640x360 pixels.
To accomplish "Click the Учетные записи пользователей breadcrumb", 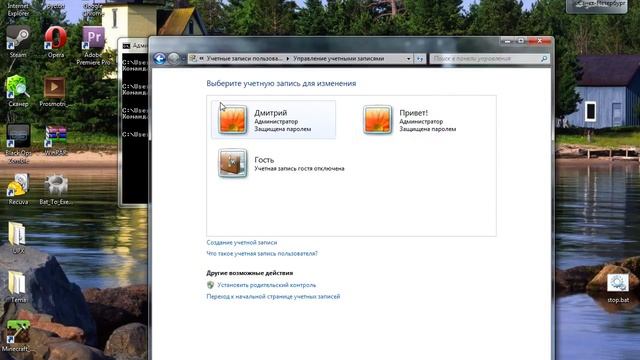I will click(244, 59).
